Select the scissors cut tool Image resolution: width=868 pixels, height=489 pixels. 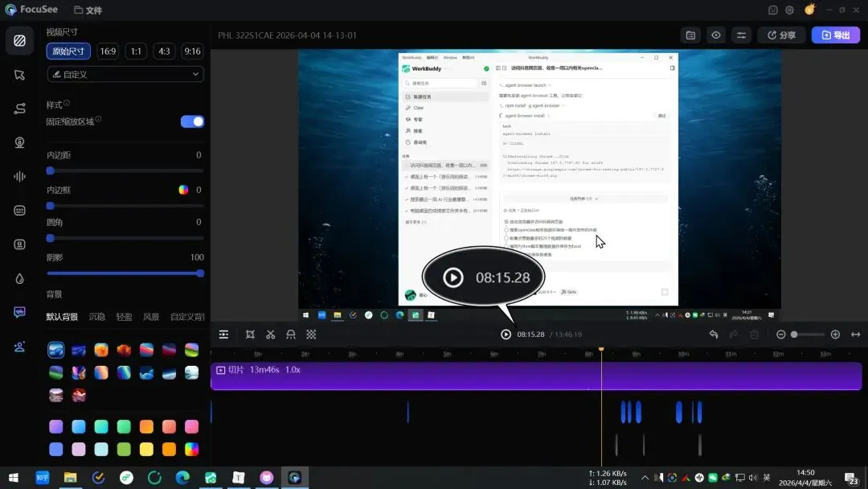[270, 335]
